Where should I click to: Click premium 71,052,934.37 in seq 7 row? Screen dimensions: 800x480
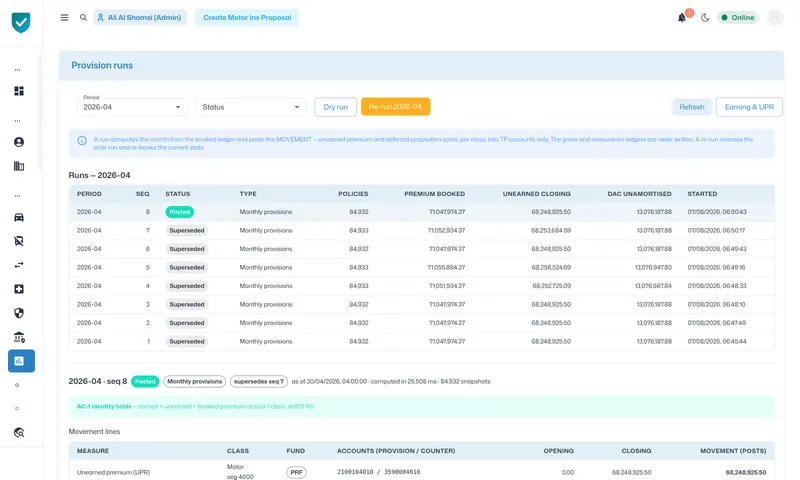446,231
